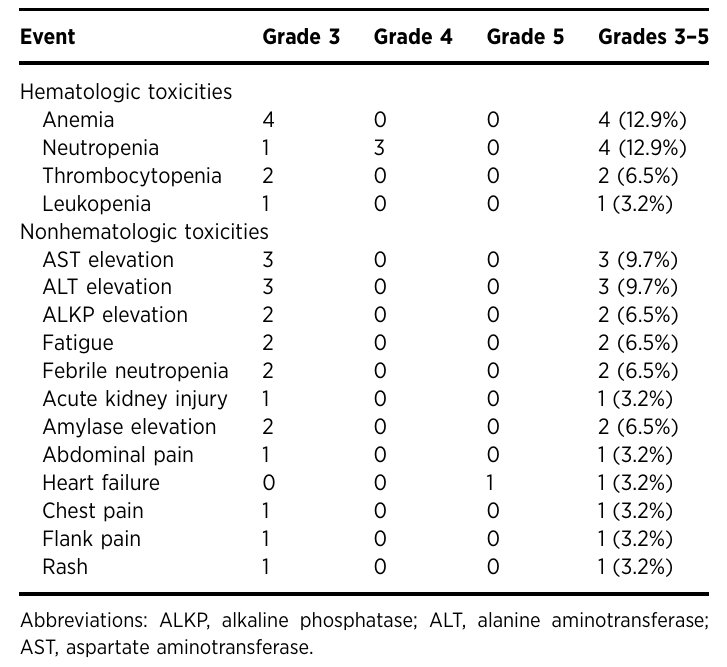Click the Acute kidney injury label
The width and height of the screenshot is (727, 667).
(x=135, y=399)
